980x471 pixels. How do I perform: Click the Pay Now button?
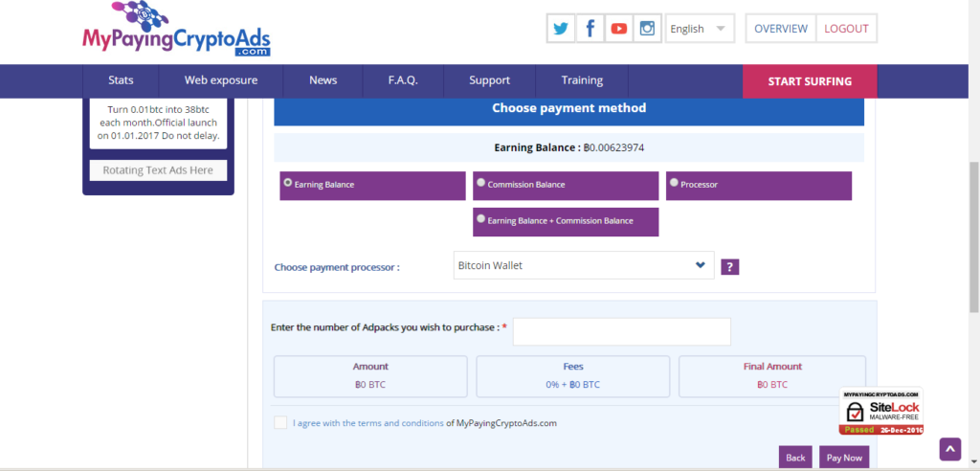[x=844, y=458]
